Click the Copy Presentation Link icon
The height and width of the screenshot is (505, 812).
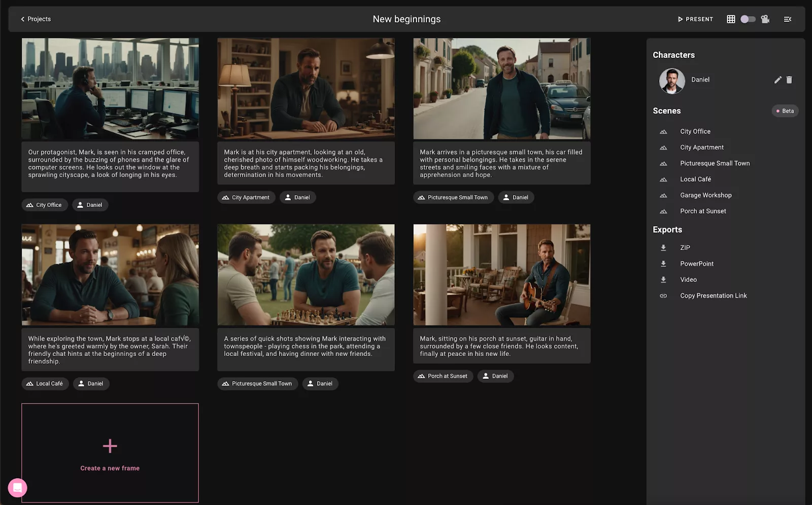tap(663, 296)
